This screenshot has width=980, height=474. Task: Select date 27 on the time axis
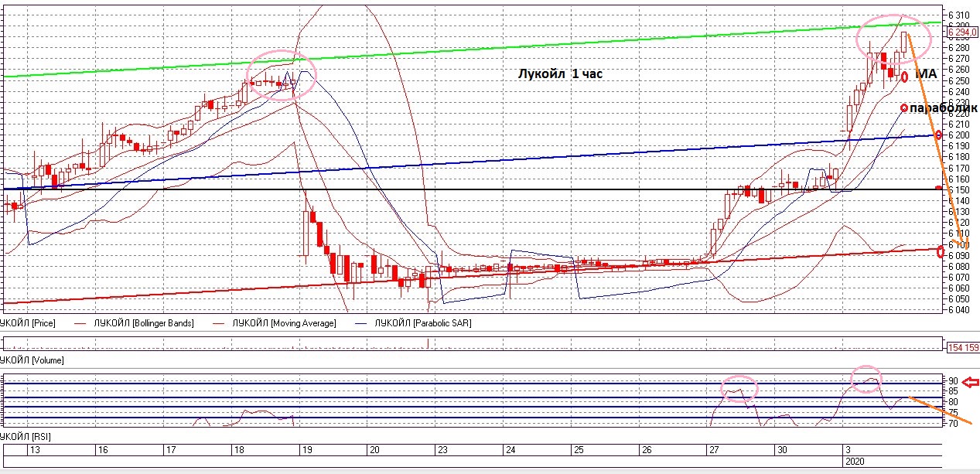click(x=713, y=449)
